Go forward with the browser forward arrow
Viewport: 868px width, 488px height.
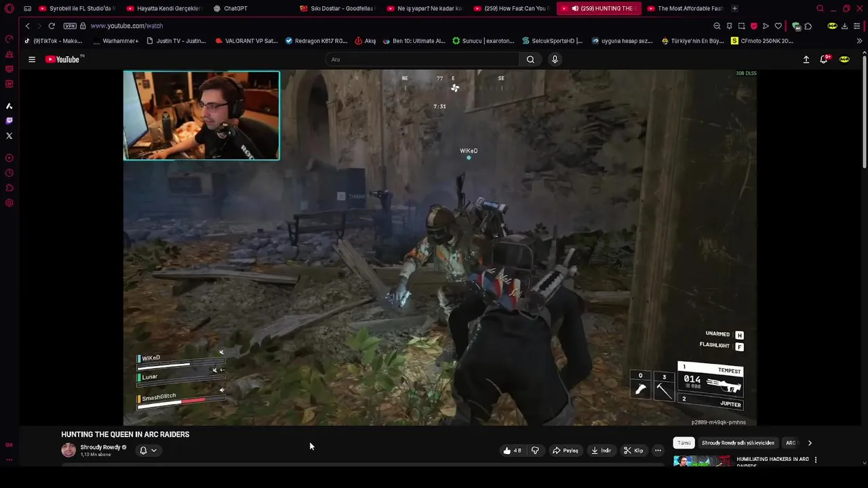tap(39, 26)
